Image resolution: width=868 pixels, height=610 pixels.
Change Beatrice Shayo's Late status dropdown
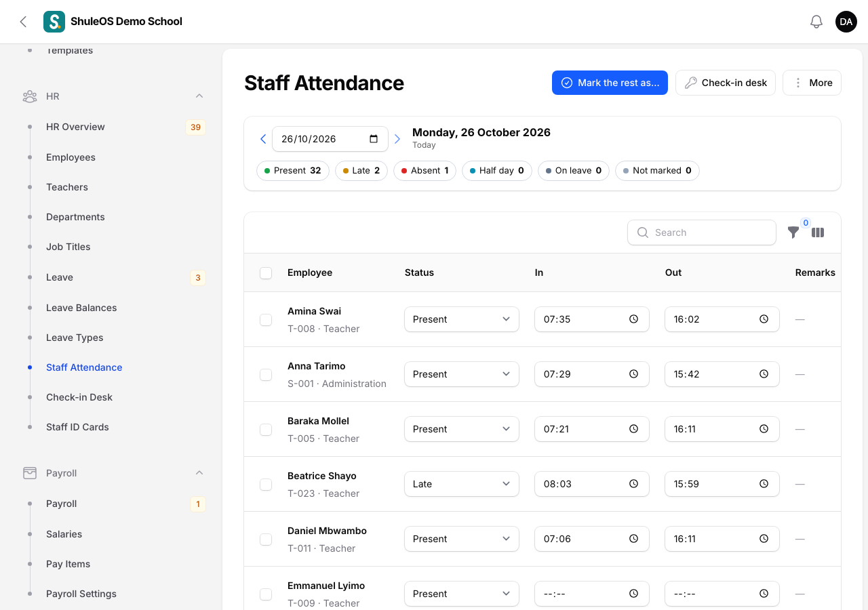click(x=462, y=484)
